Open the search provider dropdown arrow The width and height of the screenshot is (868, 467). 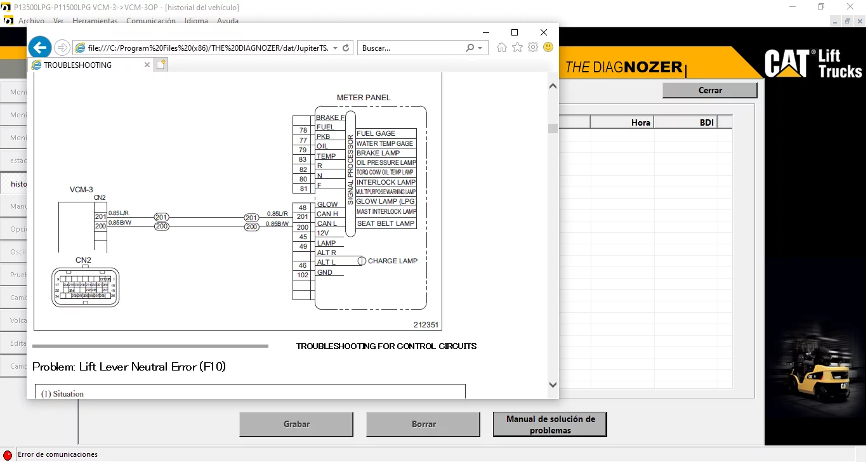(480, 48)
